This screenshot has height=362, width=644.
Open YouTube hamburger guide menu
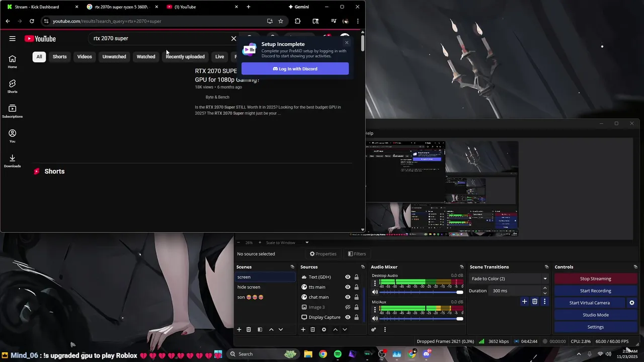click(13, 39)
